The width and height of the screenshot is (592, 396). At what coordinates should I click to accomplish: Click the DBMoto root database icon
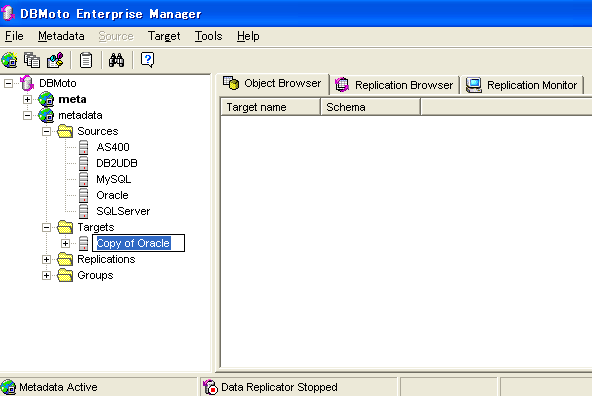pyautogui.click(x=27, y=83)
